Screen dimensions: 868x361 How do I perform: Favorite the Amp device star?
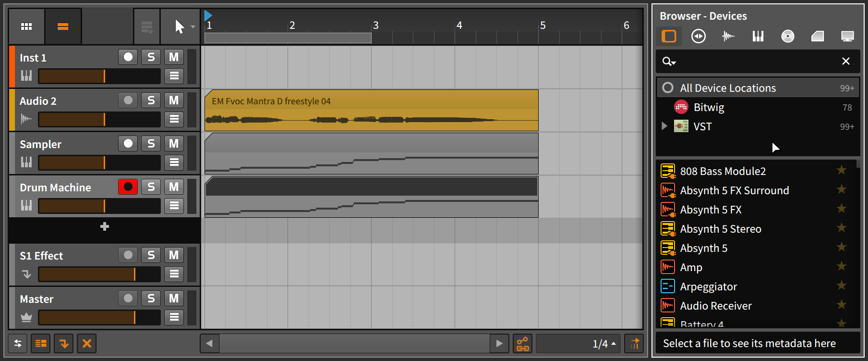(x=842, y=266)
